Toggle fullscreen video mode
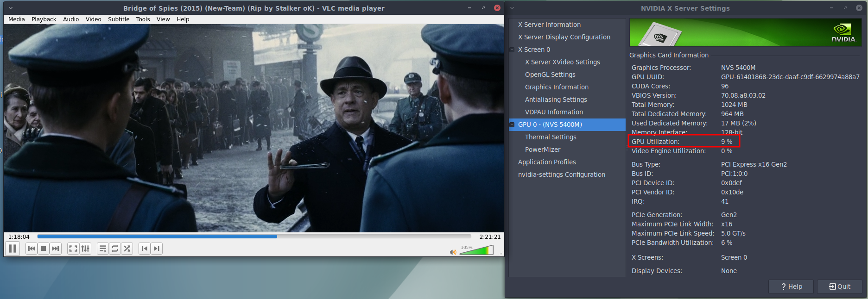The width and height of the screenshot is (868, 299). [73, 249]
